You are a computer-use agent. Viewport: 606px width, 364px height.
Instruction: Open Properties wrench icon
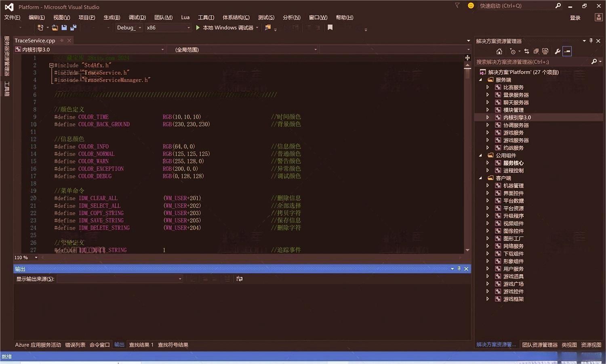click(x=558, y=51)
